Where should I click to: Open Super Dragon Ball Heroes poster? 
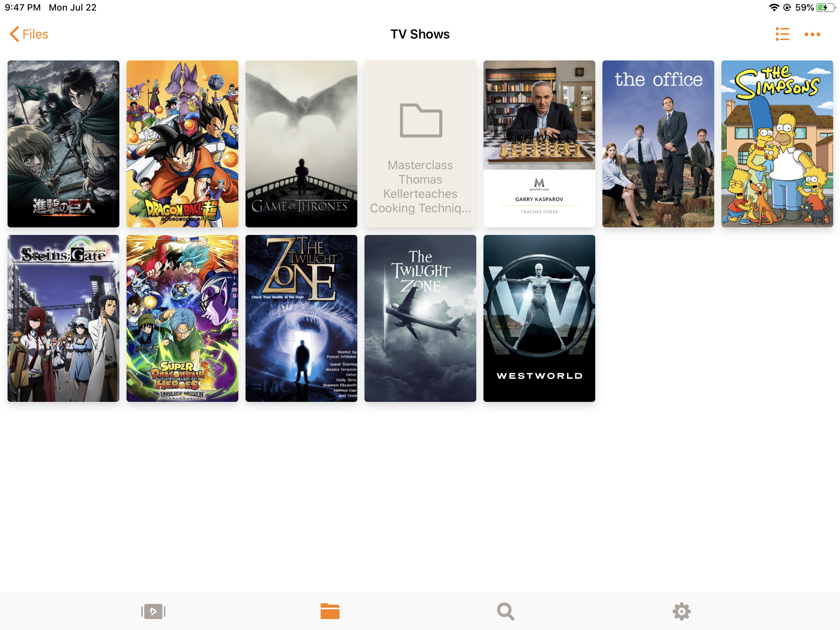pos(182,318)
